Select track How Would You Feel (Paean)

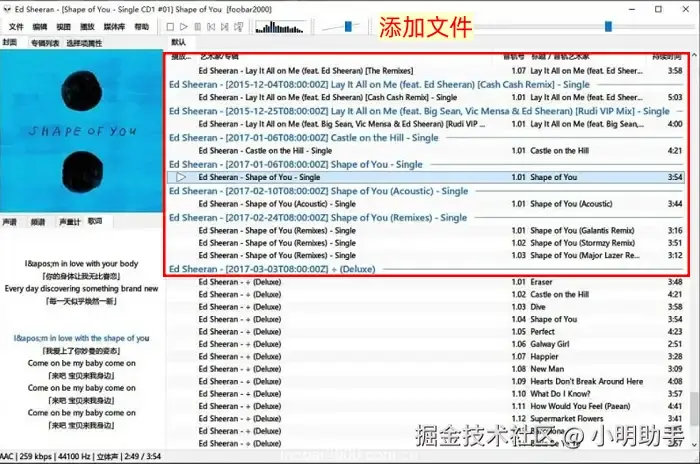click(x=425, y=406)
